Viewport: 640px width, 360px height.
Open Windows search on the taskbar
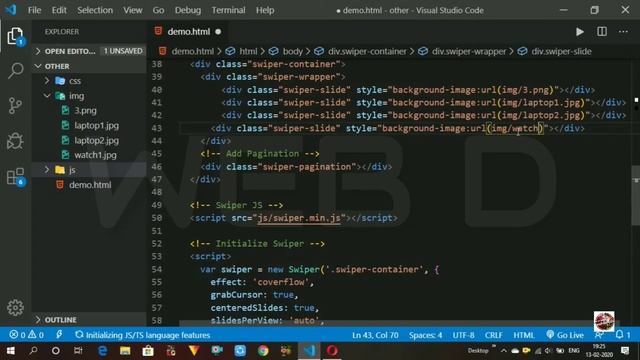click(x=33, y=350)
